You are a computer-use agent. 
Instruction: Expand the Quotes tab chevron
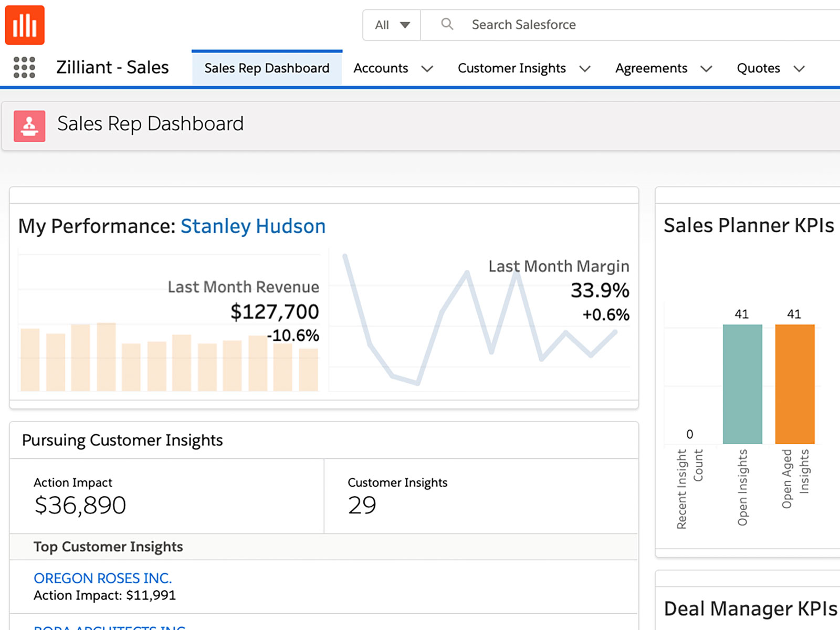tap(799, 69)
